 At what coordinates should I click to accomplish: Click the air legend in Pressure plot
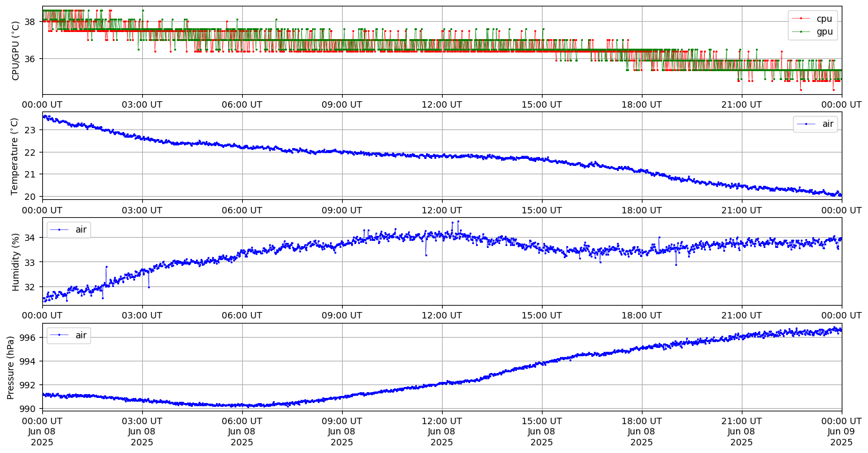(x=69, y=335)
